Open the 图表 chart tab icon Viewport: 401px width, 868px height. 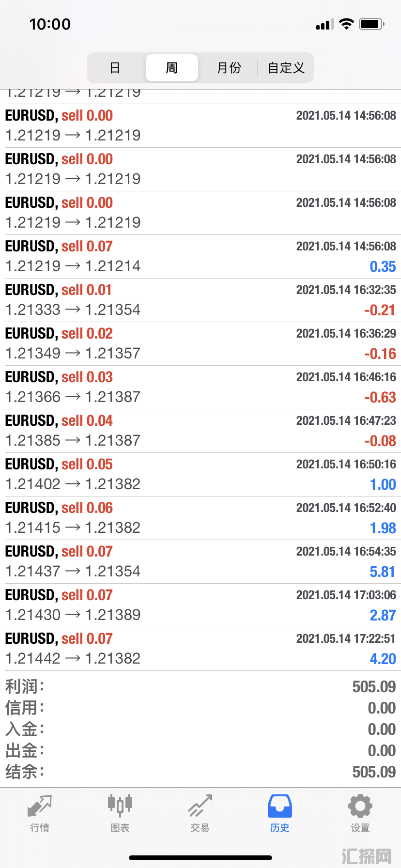click(x=120, y=805)
